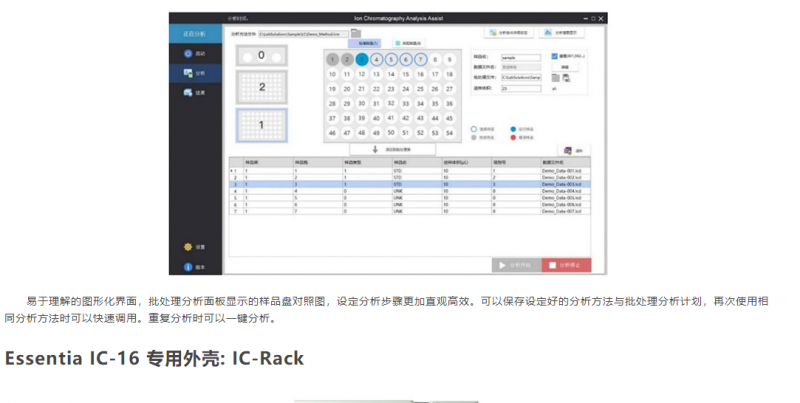The height and width of the screenshot is (403, 800).
Task: Click the top button with the blue peak icon
Action: coord(562,32)
